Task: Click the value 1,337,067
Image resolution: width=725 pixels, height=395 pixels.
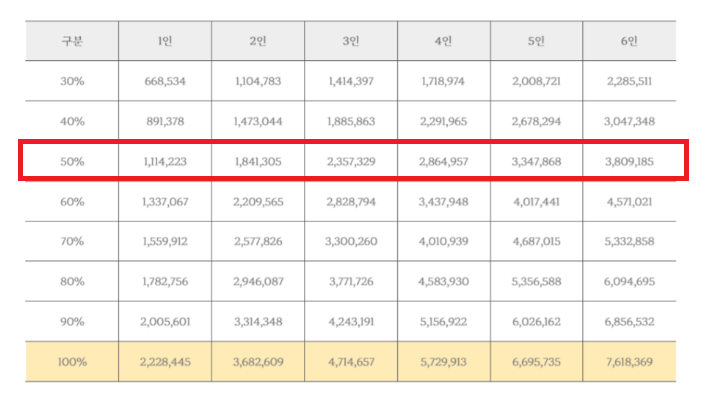Action: 165,202
